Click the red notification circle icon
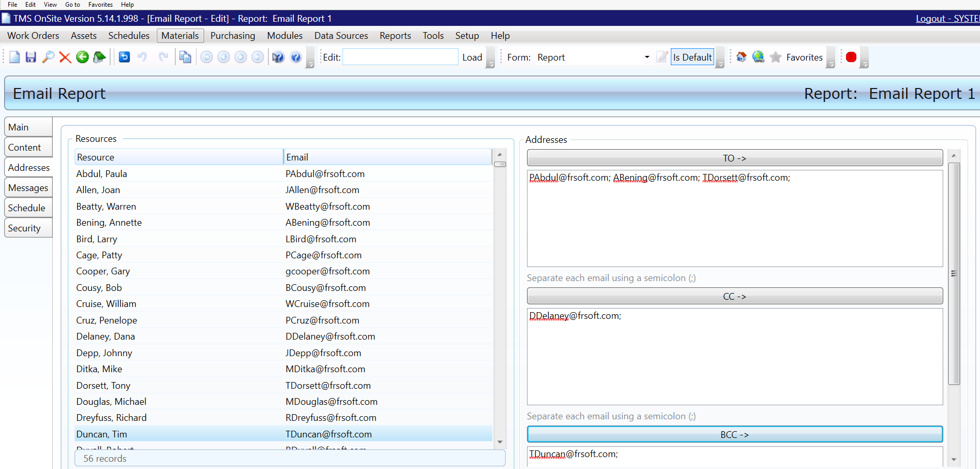Screen dimensions: 980x469 (x=851, y=57)
